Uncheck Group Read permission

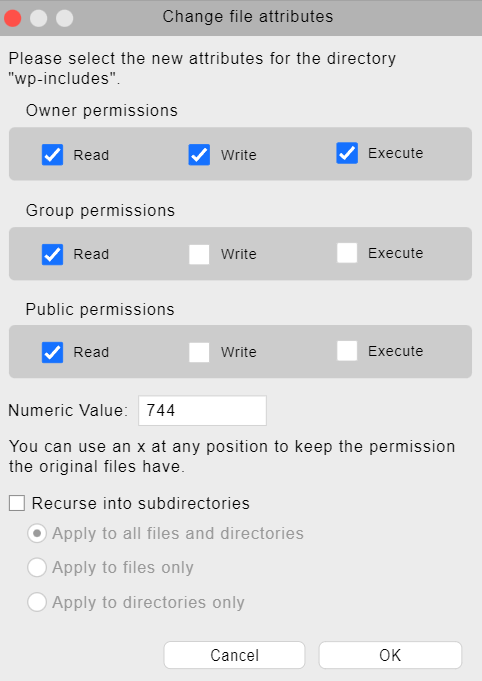(53, 255)
